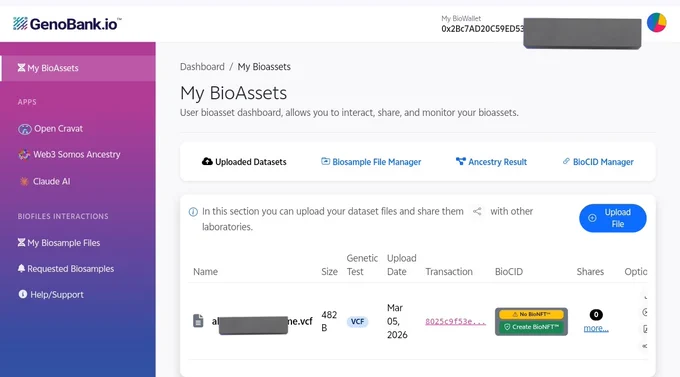This screenshot has width=680, height=377.
Task: Click the My BioAssets page heading
Action: click(x=233, y=93)
